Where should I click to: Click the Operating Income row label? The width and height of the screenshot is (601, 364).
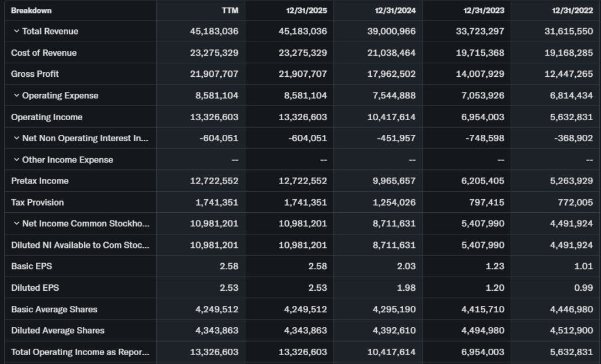click(x=47, y=117)
